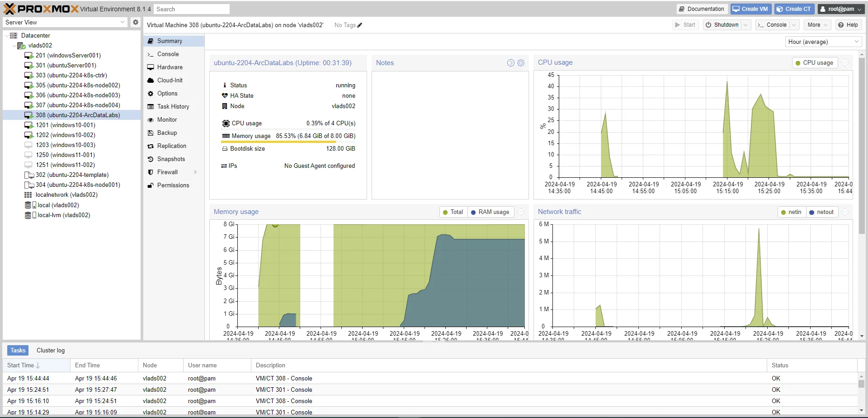Open the Console dropdown arrow
868x418 pixels.
coord(794,25)
